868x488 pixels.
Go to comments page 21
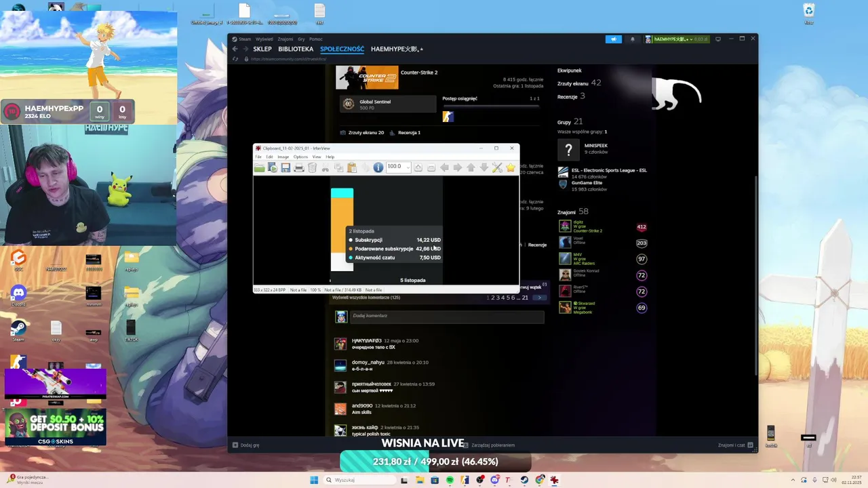click(525, 298)
